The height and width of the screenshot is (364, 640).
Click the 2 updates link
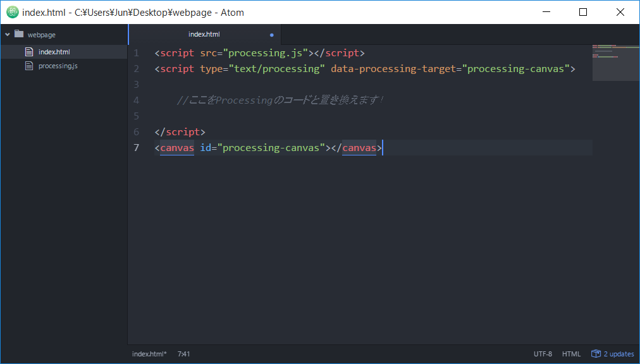pos(618,354)
